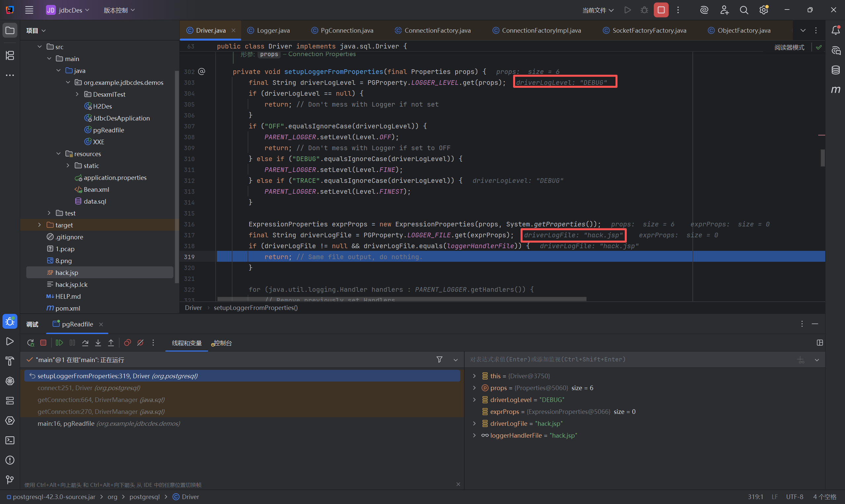
Task: Open the Database tool window icon
Action: 835,70
